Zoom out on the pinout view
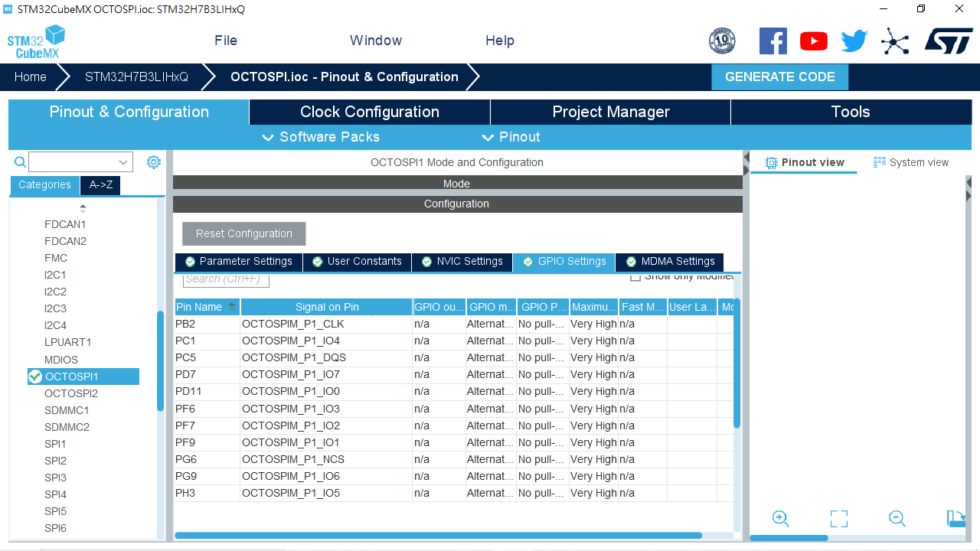 [897, 519]
